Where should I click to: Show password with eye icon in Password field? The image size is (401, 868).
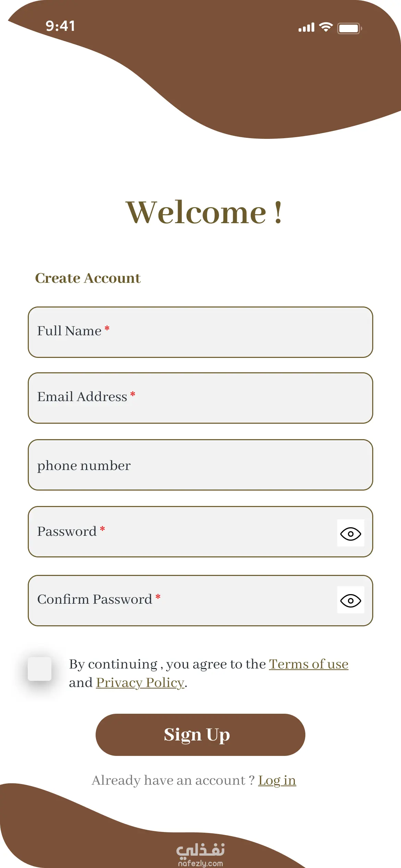coord(351,533)
